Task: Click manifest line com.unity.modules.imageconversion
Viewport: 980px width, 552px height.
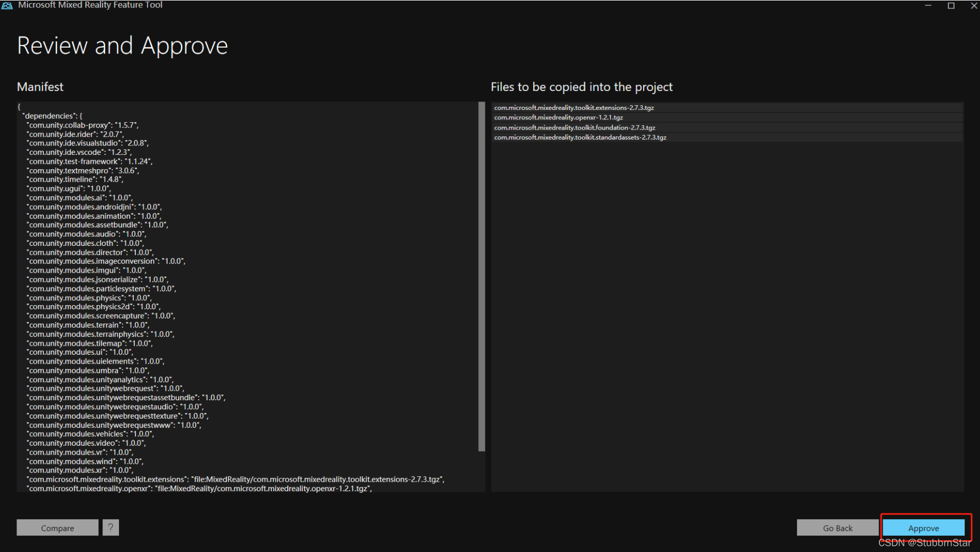Action: pyautogui.click(x=106, y=261)
